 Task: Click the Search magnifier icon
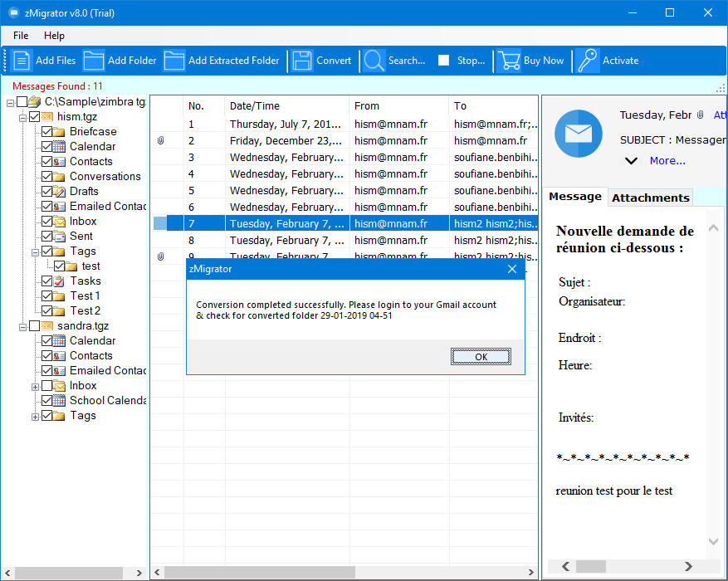click(x=374, y=61)
